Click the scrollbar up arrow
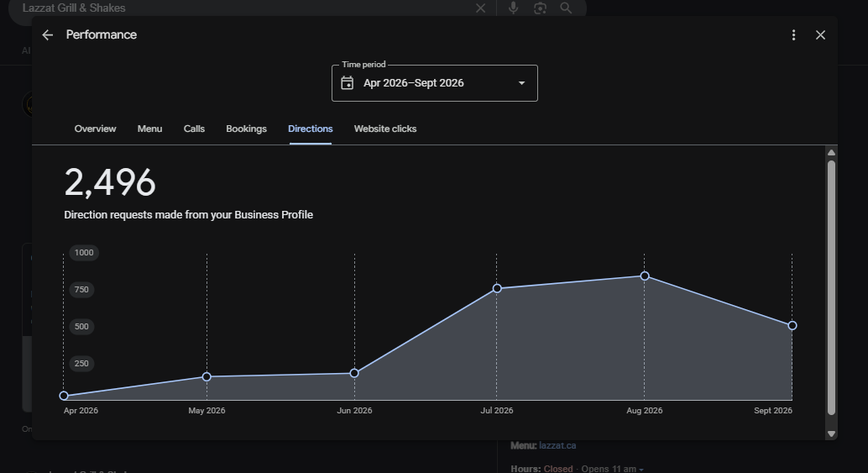Screen dimensions: 868x473 point(831,152)
